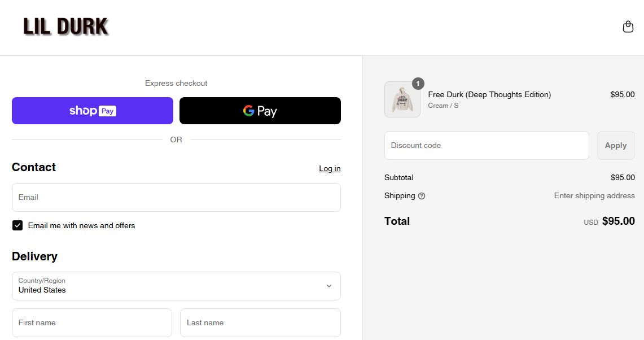Pay with Shop Pay express button
This screenshot has width=644, height=340.
point(93,111)
